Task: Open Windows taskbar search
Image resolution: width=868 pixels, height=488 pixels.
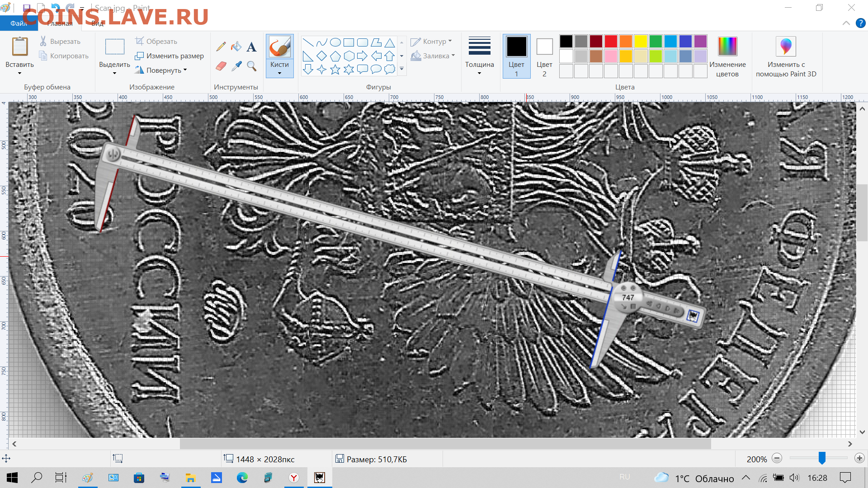Action: (x=37, y=478)
